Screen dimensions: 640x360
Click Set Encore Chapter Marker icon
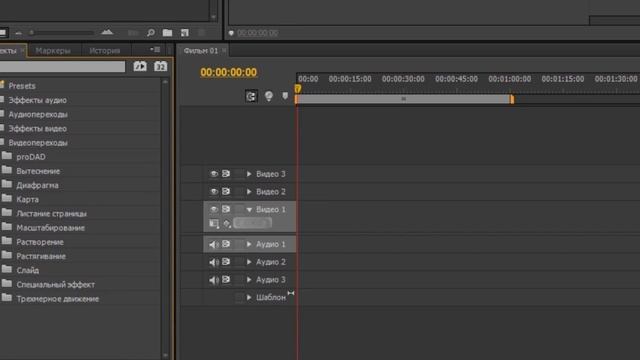click(269, 96)
